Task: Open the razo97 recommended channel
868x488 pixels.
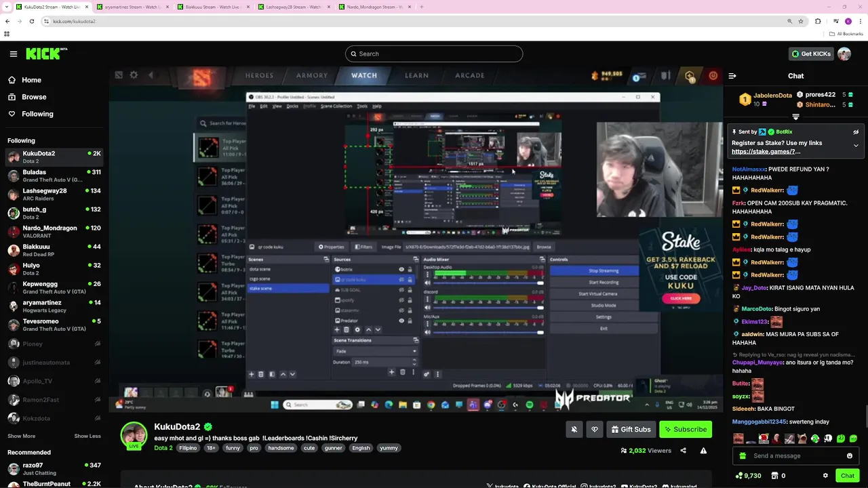Action: [54, 469]
